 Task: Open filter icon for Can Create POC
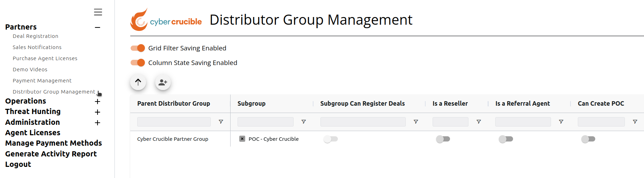[635, 122]
